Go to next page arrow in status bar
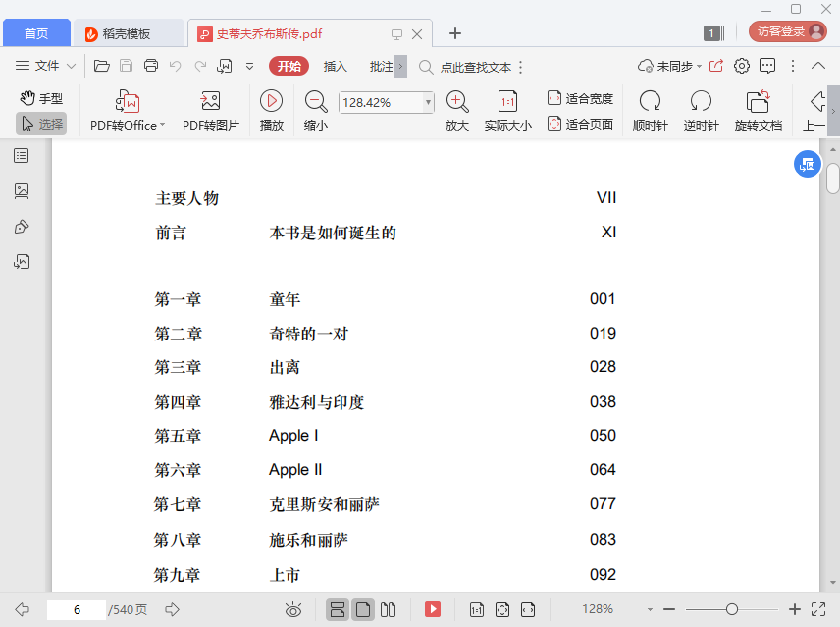This screenshot has height=627, width=840. (172, 609)
